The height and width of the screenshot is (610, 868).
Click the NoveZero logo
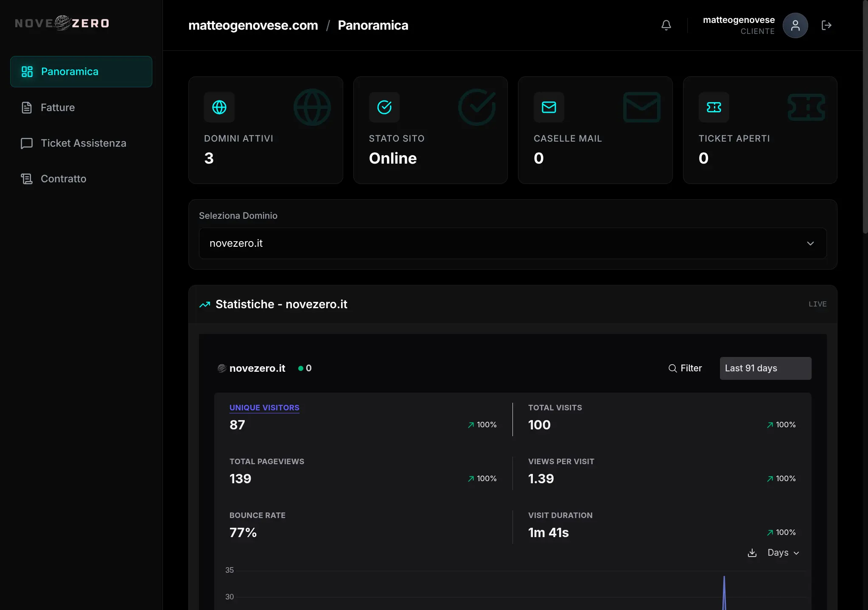[x=62, y=23]
